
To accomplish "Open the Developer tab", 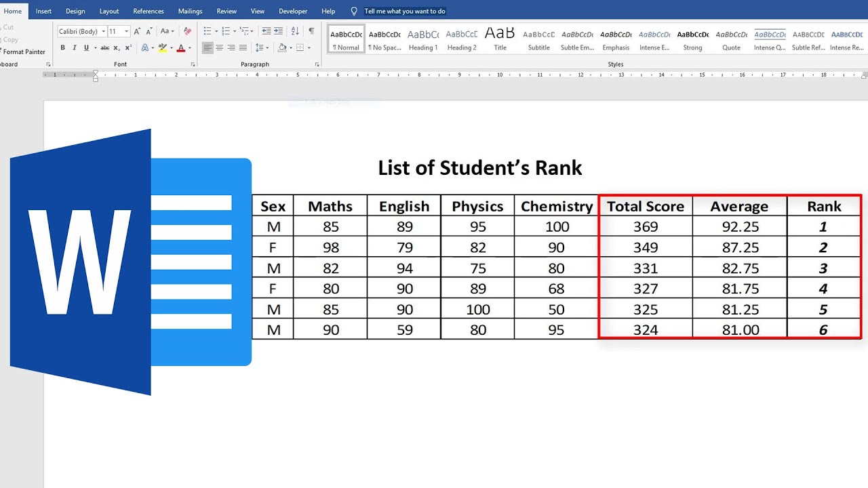I will click(293, 12).
